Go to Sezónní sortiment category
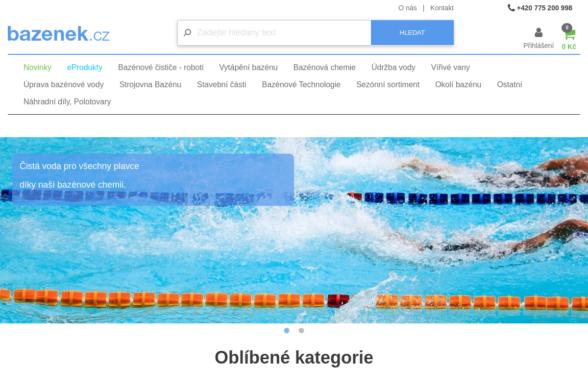Image resolution: width=588 pixels, height=392 pixels. tap(388, 85)
